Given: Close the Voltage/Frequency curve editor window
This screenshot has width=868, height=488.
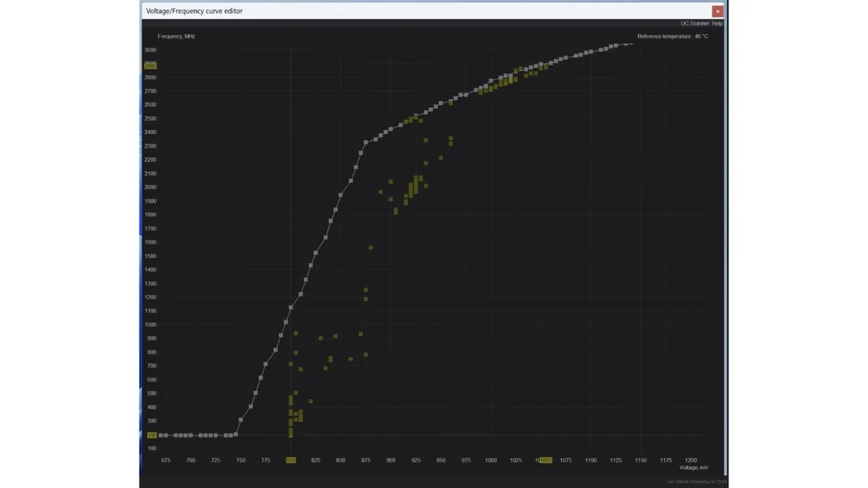Looking at the screenshot, I should pyautogui.click(x=717, y=11).
